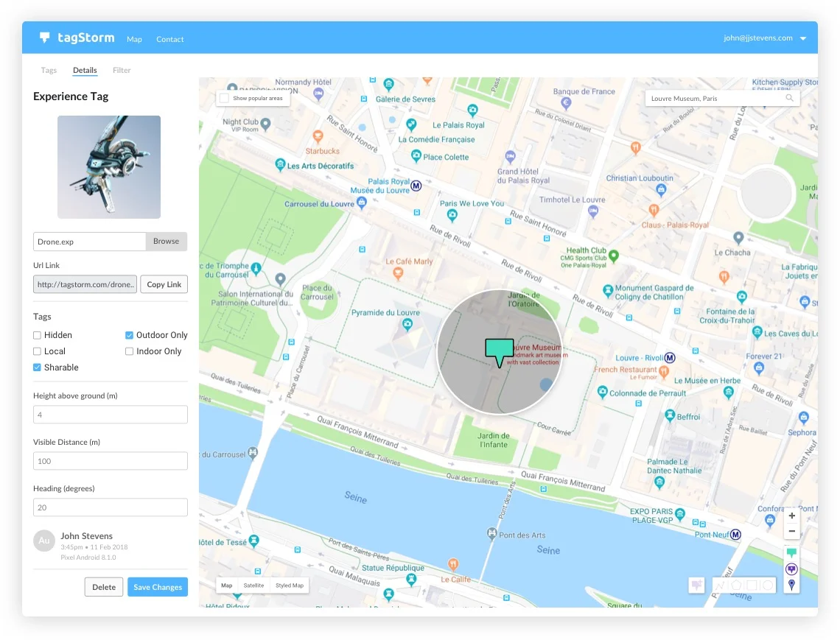Click the Heading degrees input field
840x640 pixels.
tap(111, 507)
